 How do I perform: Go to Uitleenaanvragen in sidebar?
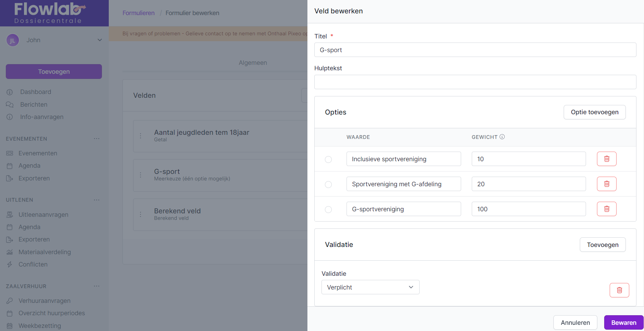pos(43,215)
